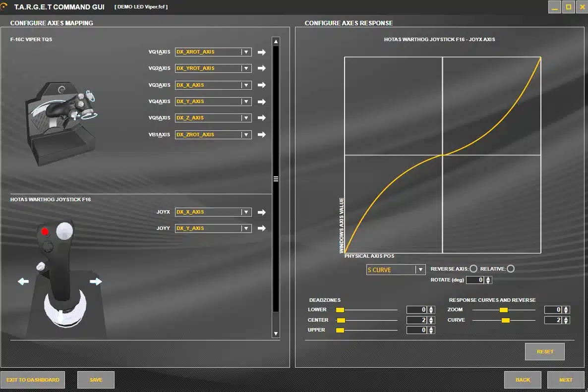The image size is (588, 392).
Task: Click the EXIT TO DASHBOARD button
Action: click(x=33, y=380)
